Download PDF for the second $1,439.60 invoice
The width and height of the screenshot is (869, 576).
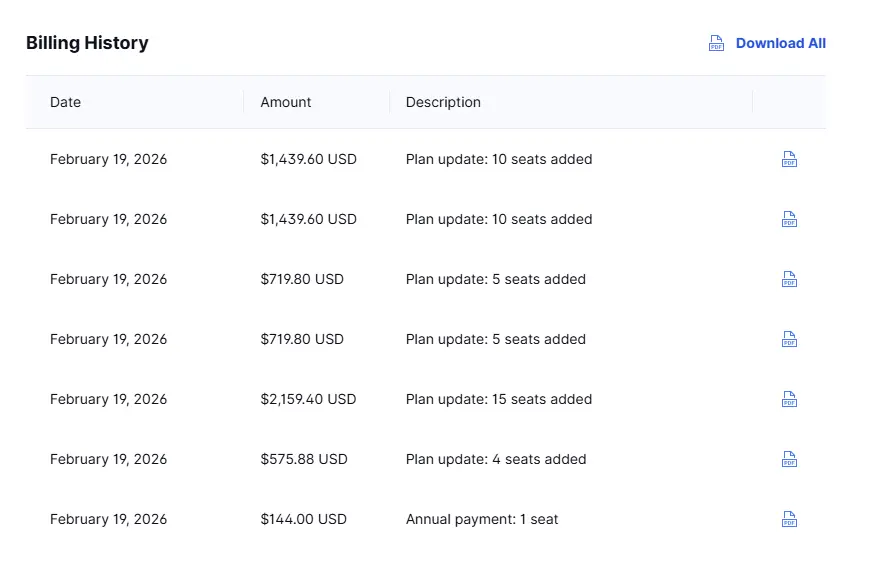point(789,219)
